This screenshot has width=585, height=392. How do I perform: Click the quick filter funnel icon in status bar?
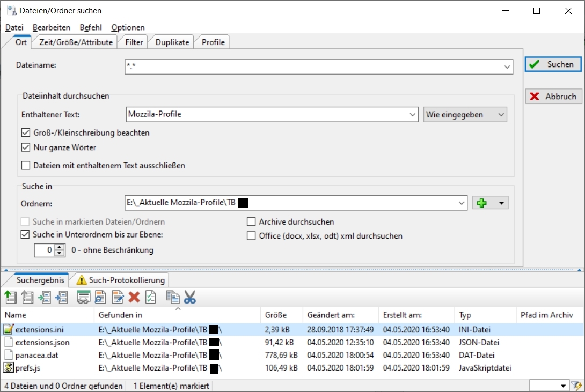pyautogui.click(x=577, y=386)
